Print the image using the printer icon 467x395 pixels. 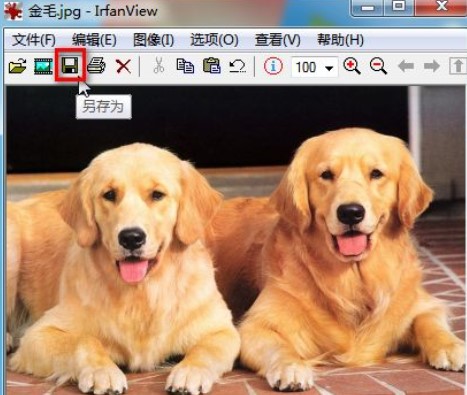point(96,66)
